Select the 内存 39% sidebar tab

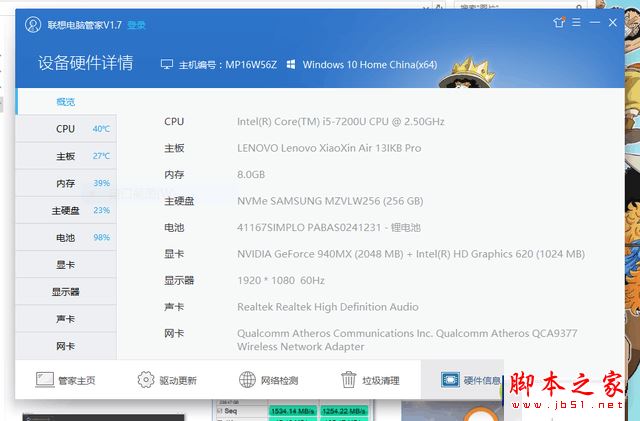tap(66, 183)
